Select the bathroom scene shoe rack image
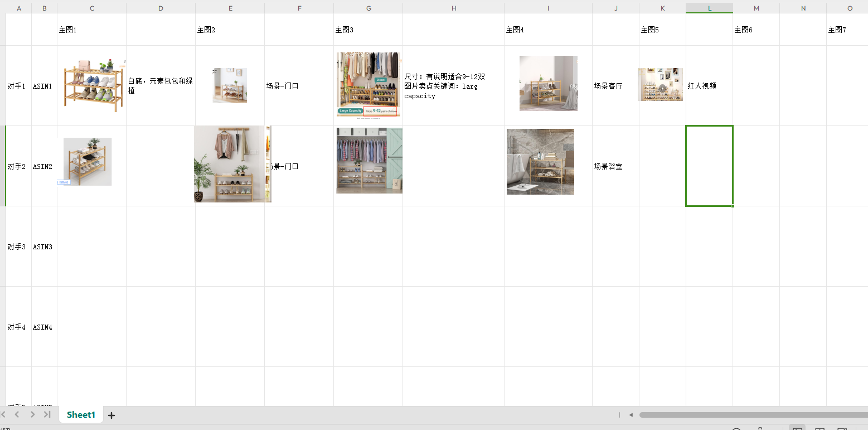Screen dimensions: 868x430 click(540, 162)
